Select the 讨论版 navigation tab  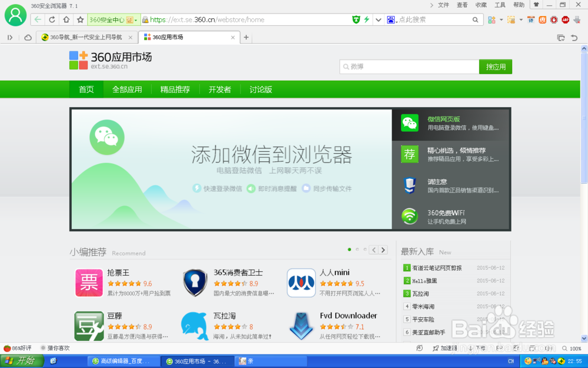[260, 89]
